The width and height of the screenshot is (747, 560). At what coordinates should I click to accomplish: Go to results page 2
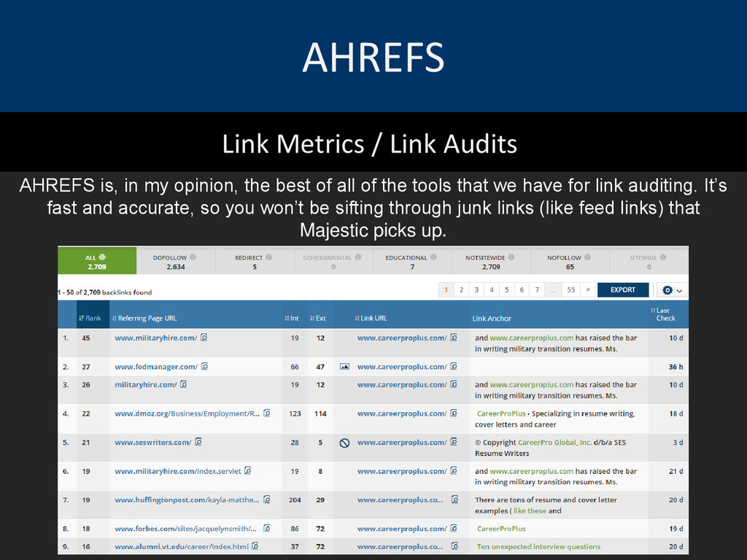(x=461, y=290)
